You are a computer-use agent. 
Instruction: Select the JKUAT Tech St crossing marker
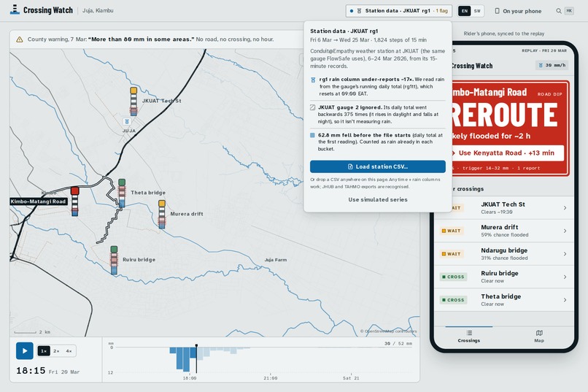tap(134, 101)
